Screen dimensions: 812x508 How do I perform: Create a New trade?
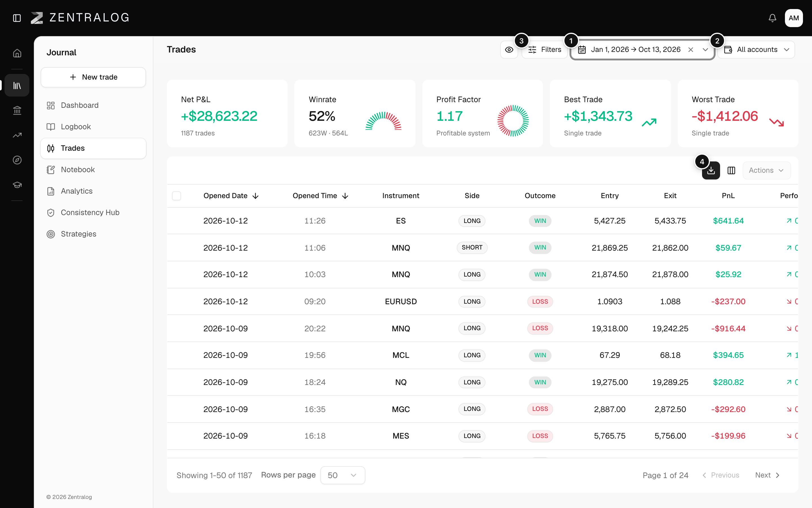(93, 77)
